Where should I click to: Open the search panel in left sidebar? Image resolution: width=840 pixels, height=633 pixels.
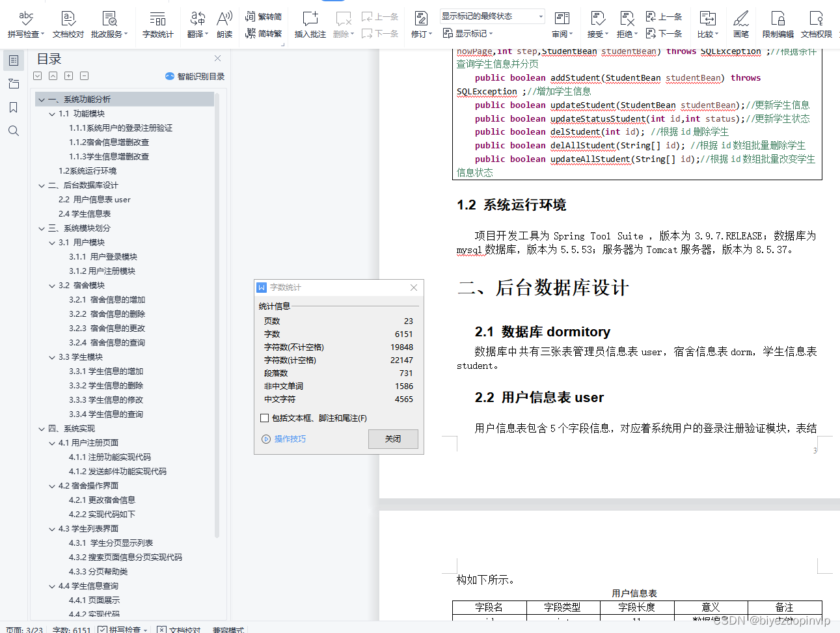pyautogui.click(x=13, y=131)
